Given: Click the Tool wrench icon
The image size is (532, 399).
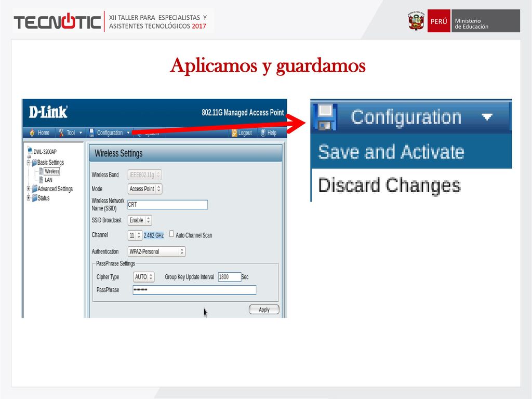Looking at the screenshot, I should 61,132.
